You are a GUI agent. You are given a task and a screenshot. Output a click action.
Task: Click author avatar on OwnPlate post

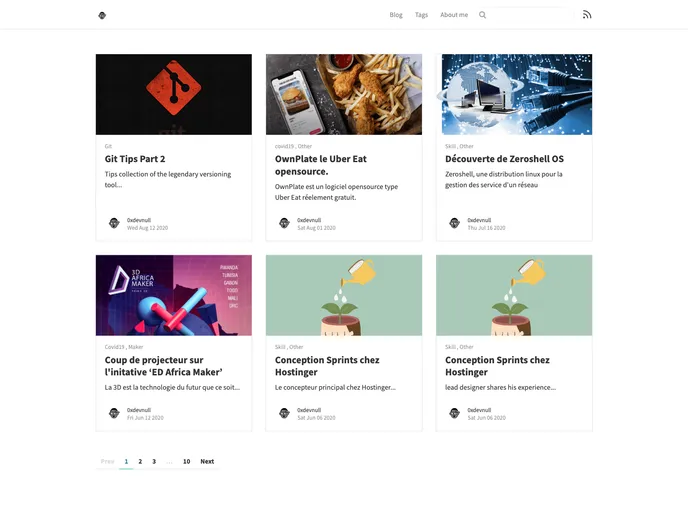(x=284, y=223)
